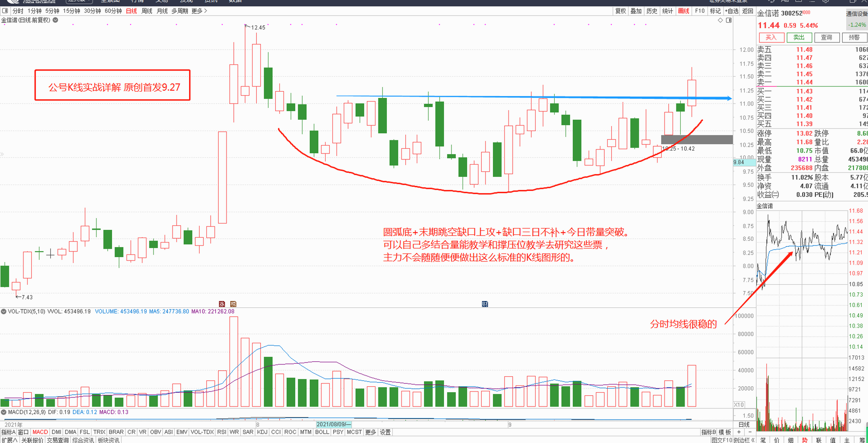Screen dimensions: 868x443
Task: Collapse the MACD indicator panel toggle
Action: click(3, 412)
